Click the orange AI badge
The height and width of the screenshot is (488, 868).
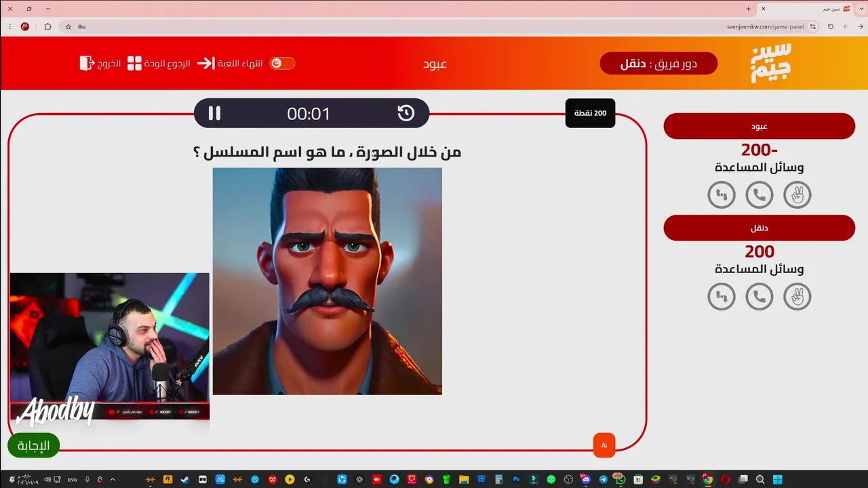click(604, 445)
